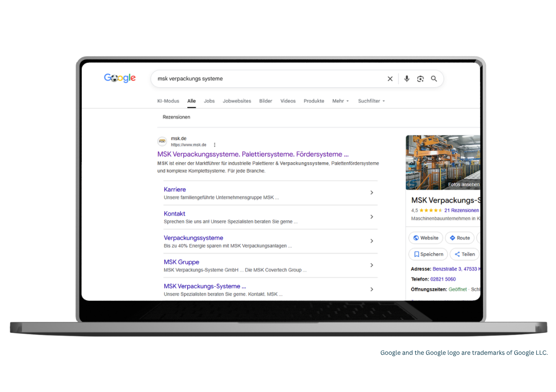The height and width of the screenshot is (392, 556).
Task: Call phone number 02821 5060
Action: [x=443, y=279]
